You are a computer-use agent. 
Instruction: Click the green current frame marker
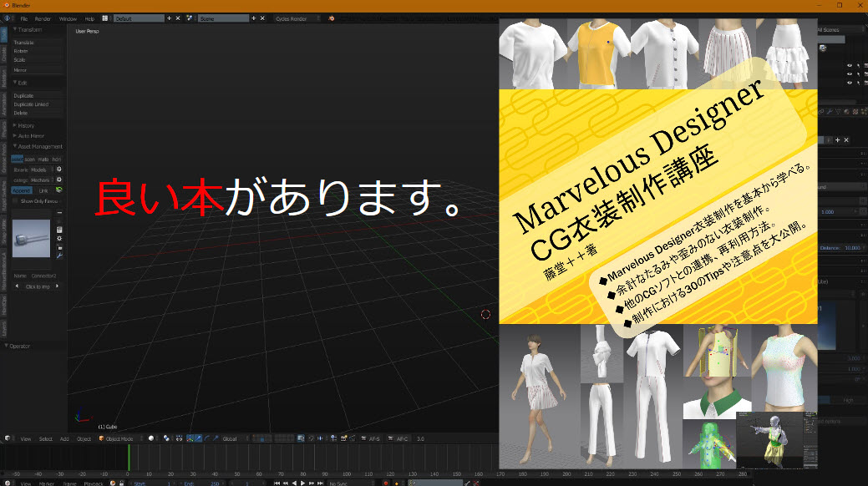click(x=129, y=458)
